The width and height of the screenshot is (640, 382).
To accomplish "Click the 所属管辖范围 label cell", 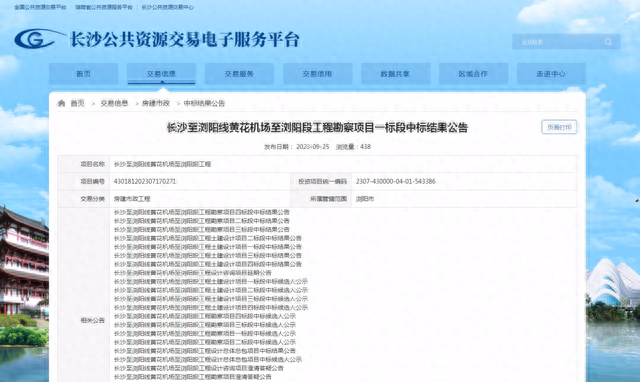I will (x=321, y=199).
